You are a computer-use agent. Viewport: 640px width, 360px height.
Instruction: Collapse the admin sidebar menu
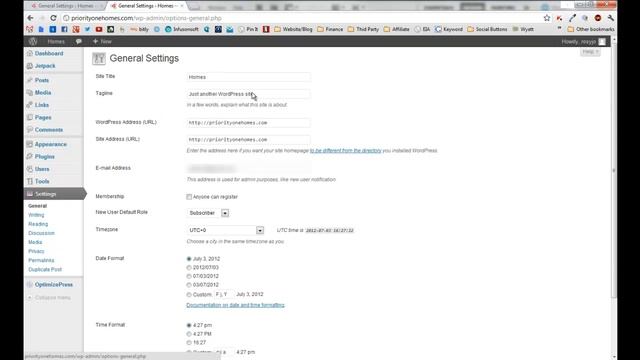(x=49, y=298)
